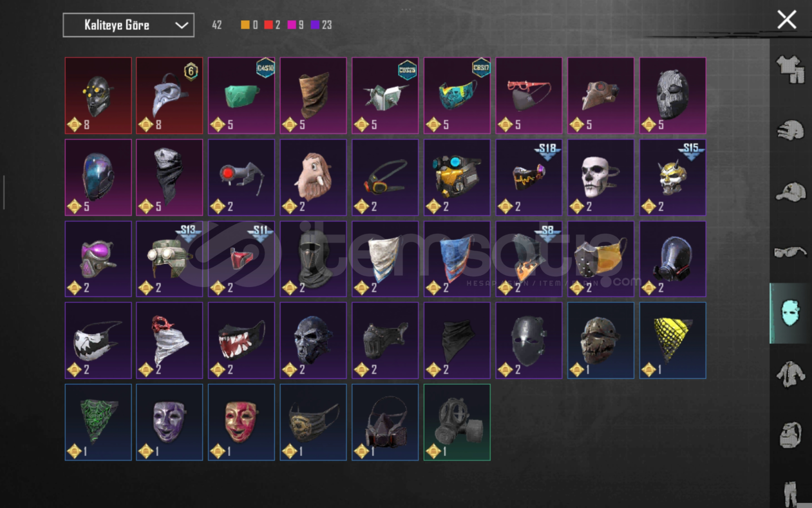Select the face mask category tab

[x=790, y=313]
